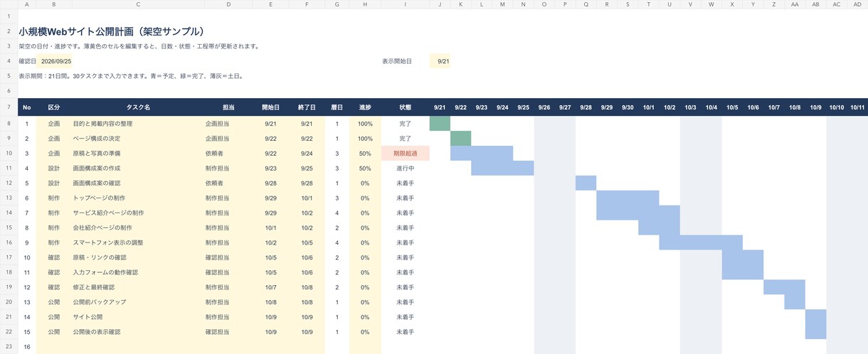The image size is (868, 354).
Task: Click the end date 10/5 for スマートフォン表示の調整
Action: point(307,242)
